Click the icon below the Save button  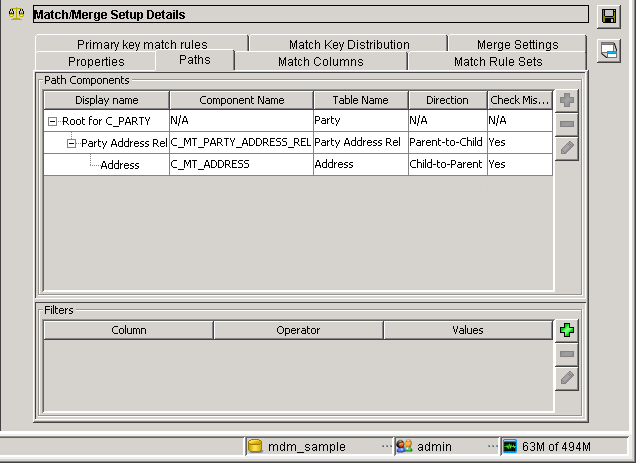point(608,51)
